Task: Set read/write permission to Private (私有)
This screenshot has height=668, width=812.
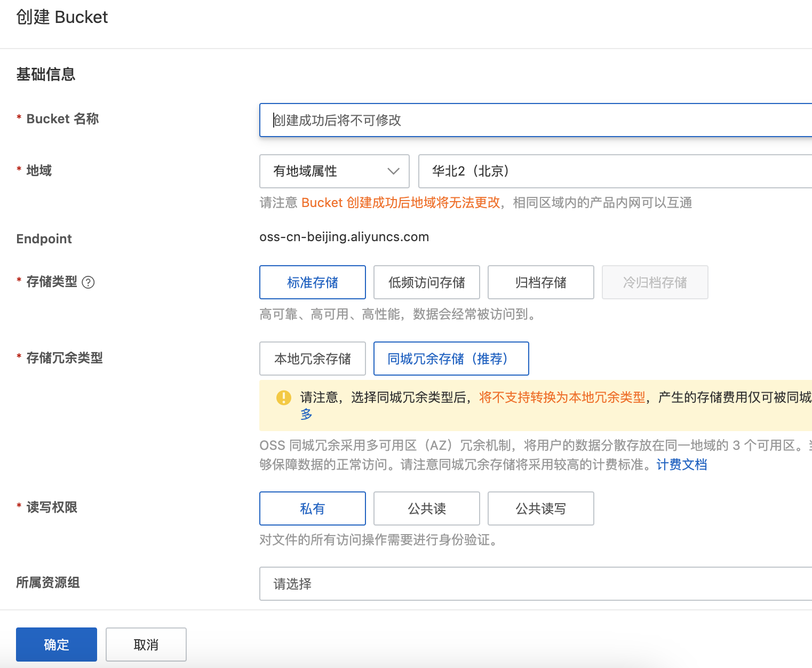Action: tap(313, 508)
